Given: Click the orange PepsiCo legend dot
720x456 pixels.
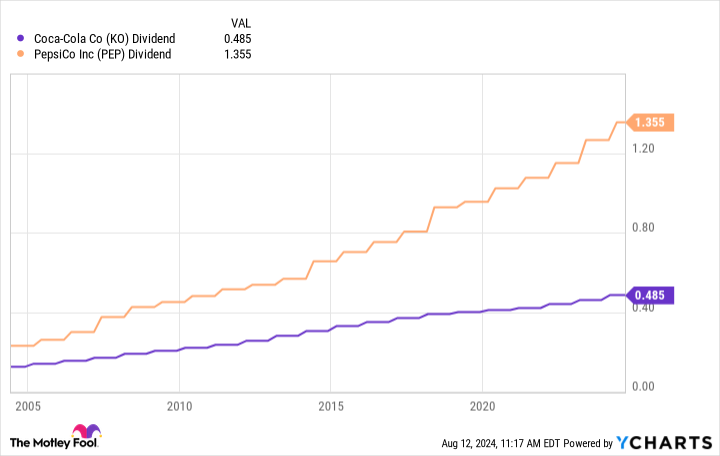Looking at the screenshot, I should point(22,54).
